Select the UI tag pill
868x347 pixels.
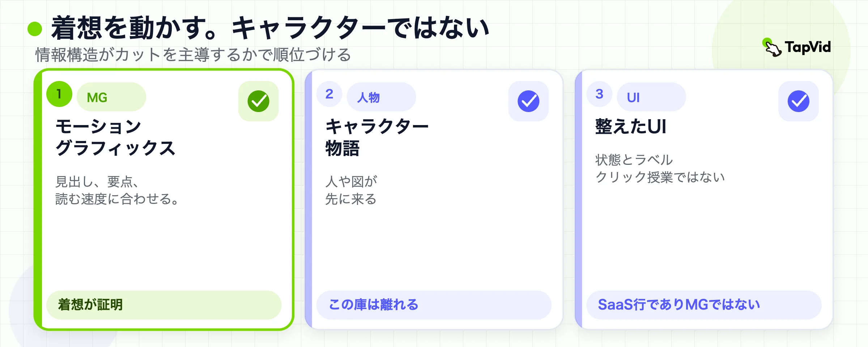651,97
